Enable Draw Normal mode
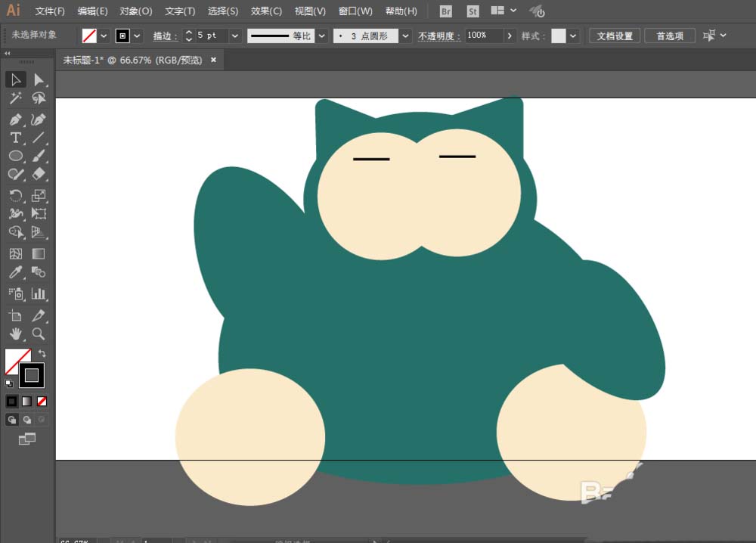The image size is (756, 543). coord(11,420)
